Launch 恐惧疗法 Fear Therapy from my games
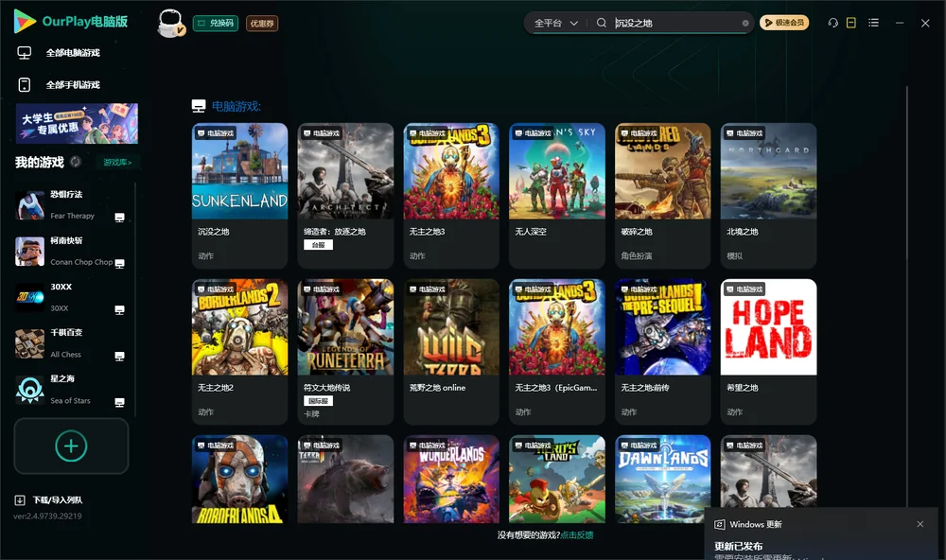946x560 pixels. point(71,205)
